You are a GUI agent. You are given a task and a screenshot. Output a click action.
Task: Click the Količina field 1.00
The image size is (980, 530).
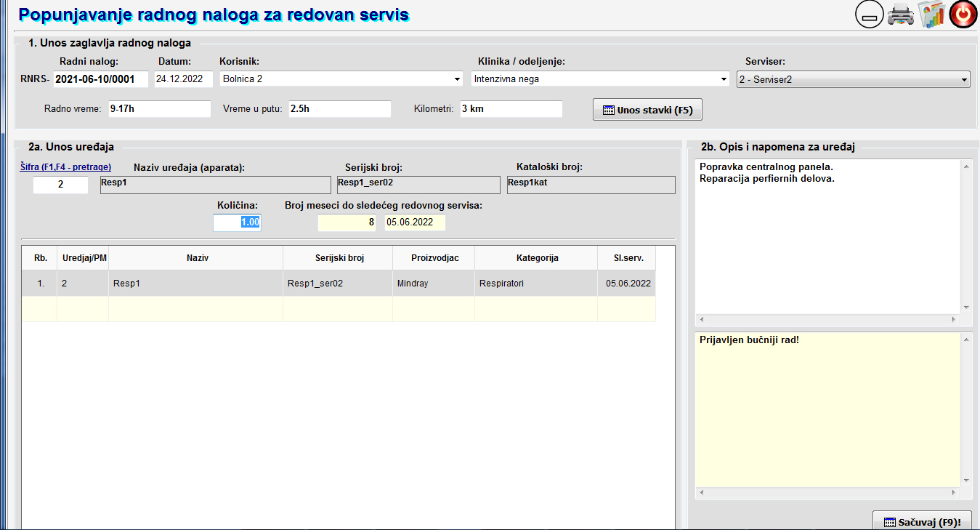(237, 222)
